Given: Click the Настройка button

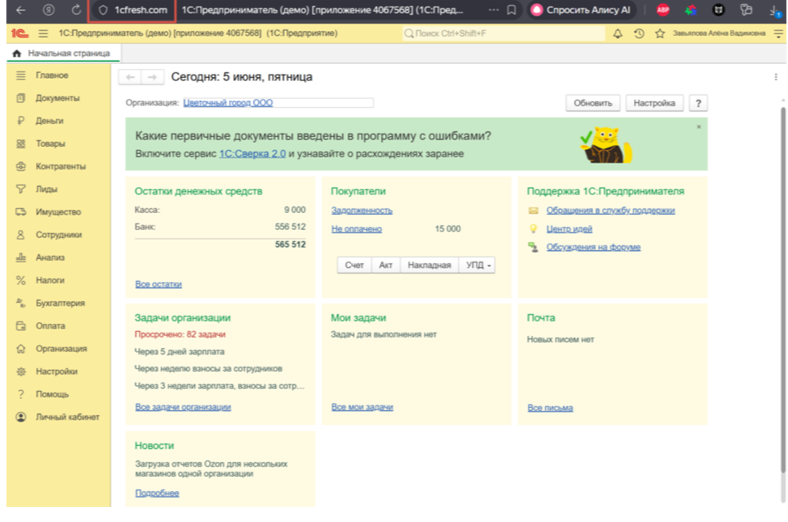Looking at the screenshot, I should coord(654,103).
